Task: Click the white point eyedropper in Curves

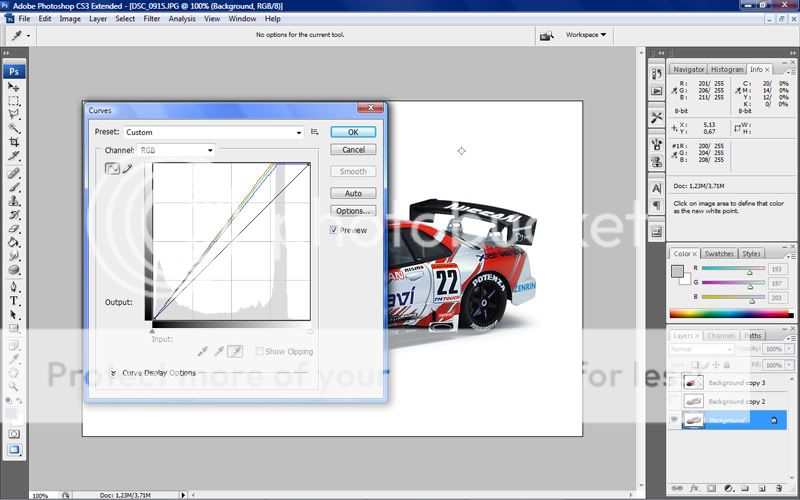Action: coord(235,352)
